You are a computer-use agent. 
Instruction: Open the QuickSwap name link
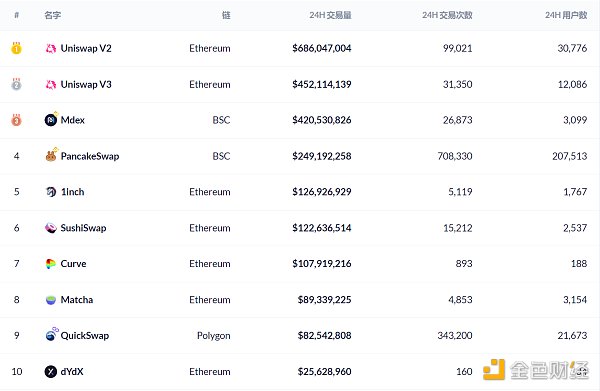tap(85, 336)
